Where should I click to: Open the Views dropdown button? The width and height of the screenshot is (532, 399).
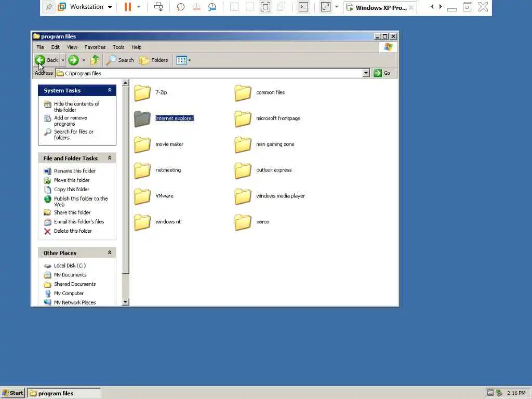[x=183, y=60]
